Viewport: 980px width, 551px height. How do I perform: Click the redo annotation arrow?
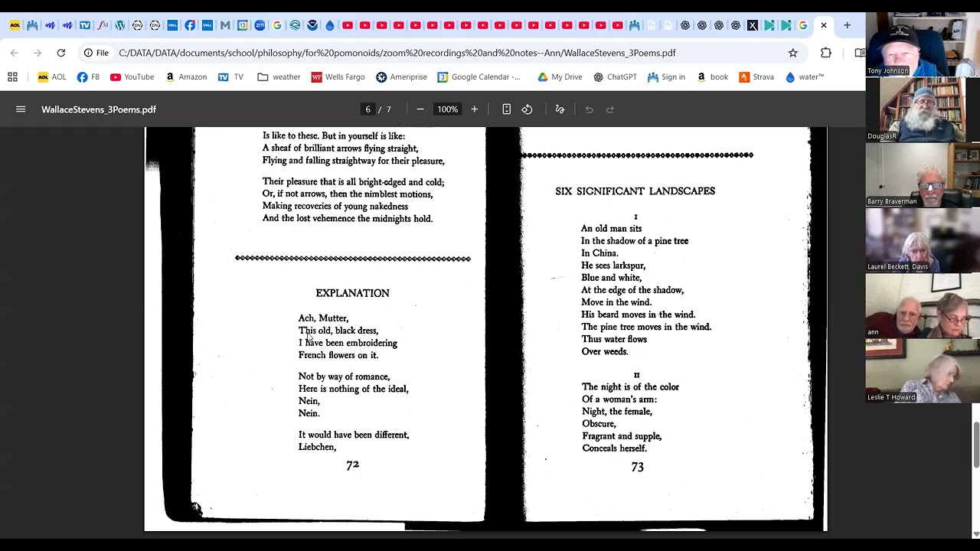(x=610, y=109)
